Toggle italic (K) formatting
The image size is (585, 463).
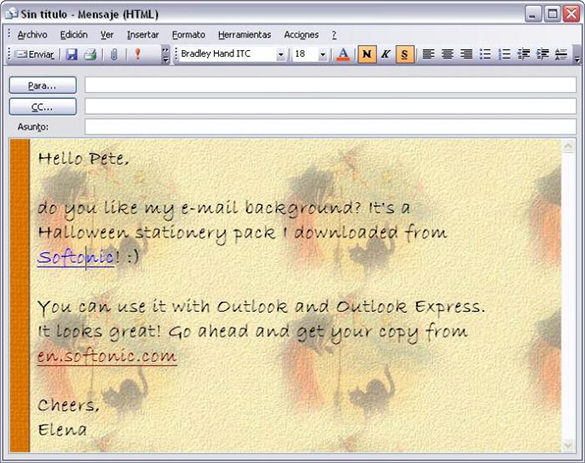click(386, 54)
